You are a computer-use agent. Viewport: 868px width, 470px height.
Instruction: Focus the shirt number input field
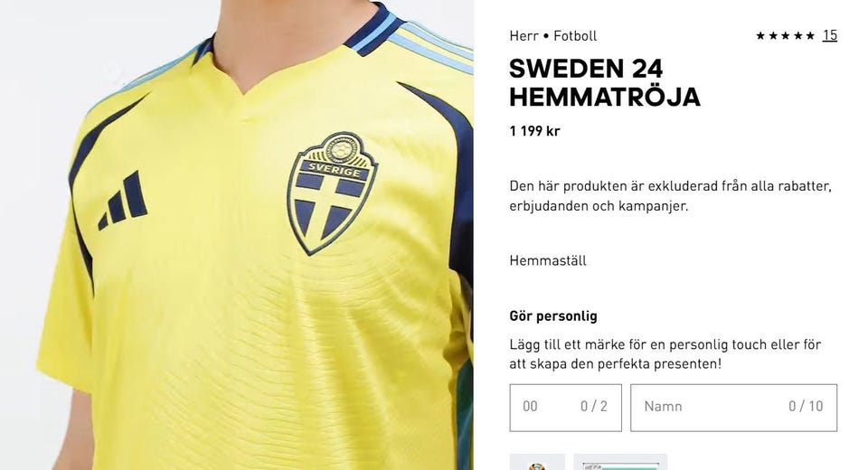565,408
